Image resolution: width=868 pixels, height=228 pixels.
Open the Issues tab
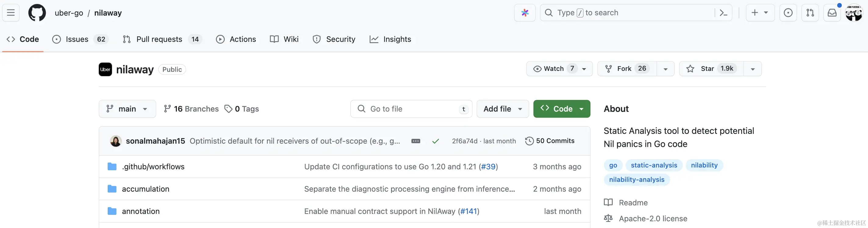point(80,39)
